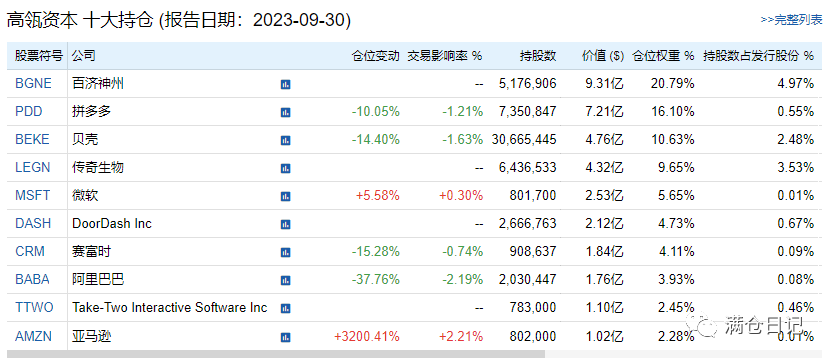Sort by 持股数 column header
This screenshot has width=830, height=361.
point(538,56)
